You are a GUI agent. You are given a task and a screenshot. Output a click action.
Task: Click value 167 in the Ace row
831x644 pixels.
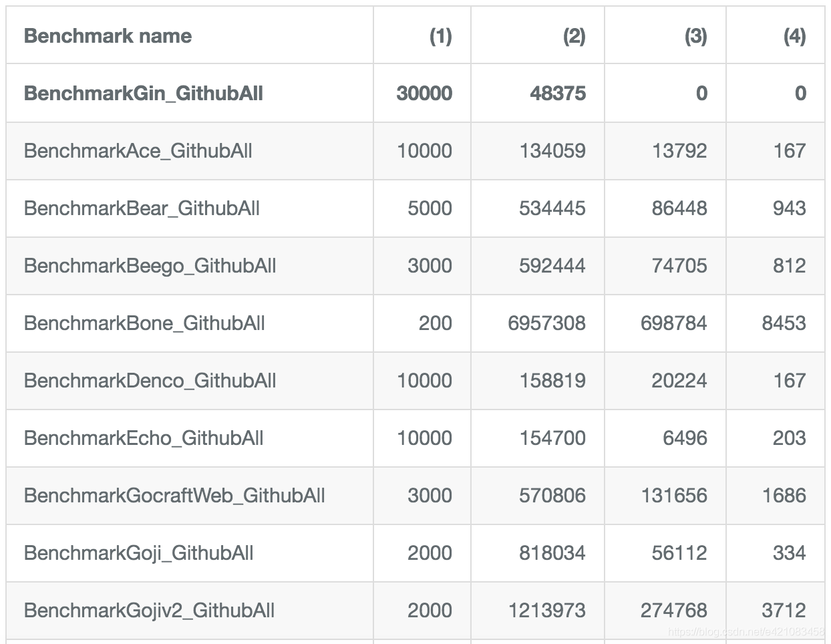point(790,151)
